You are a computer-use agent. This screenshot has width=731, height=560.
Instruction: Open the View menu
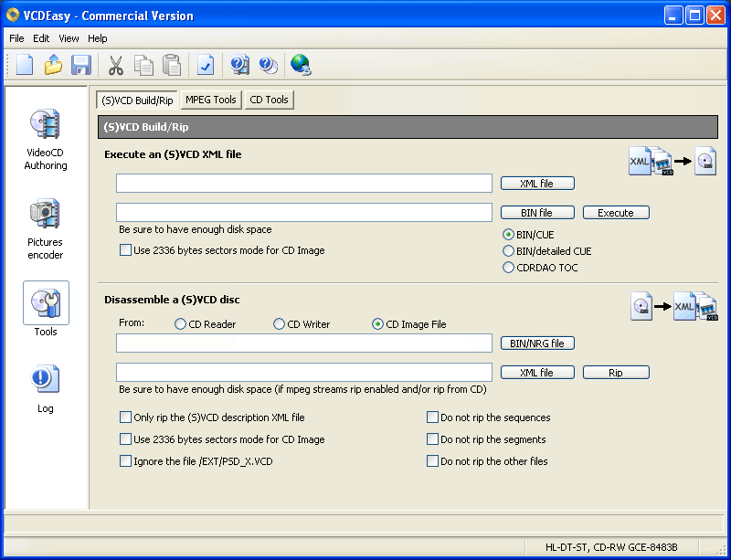pyautogui.click(x=69, y=38)
